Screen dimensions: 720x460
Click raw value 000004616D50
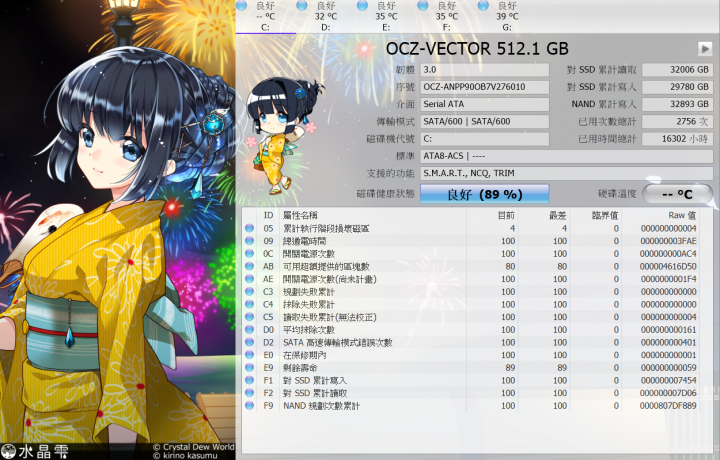coord(668,266)
